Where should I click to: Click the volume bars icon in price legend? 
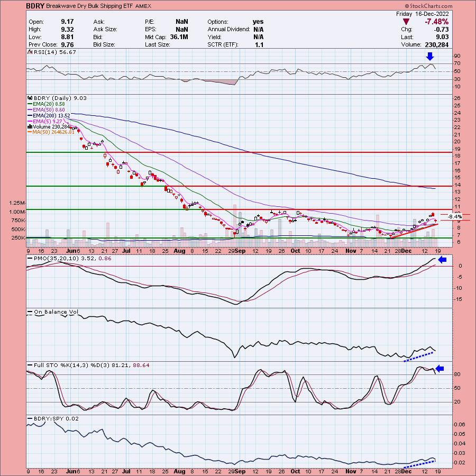click(x=30, y=126)
